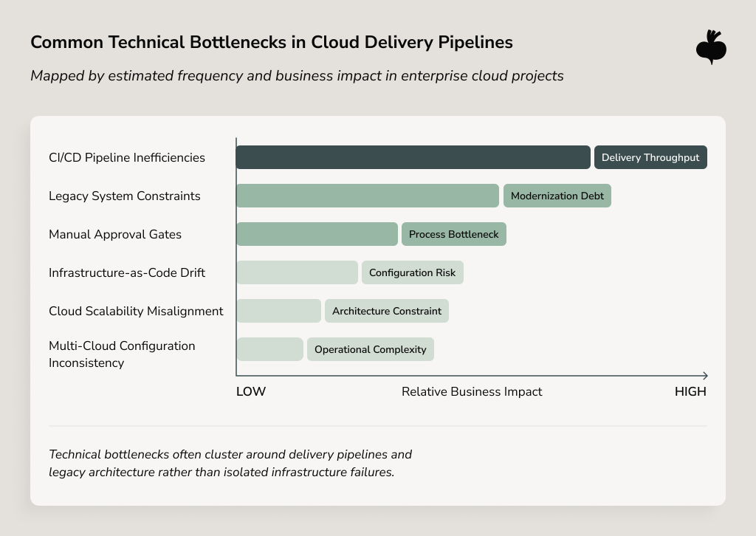The height and width of the screenshot is (536, 756).
Task: Select the Architecture Constraint tag
Action: [x=387, y=311]
